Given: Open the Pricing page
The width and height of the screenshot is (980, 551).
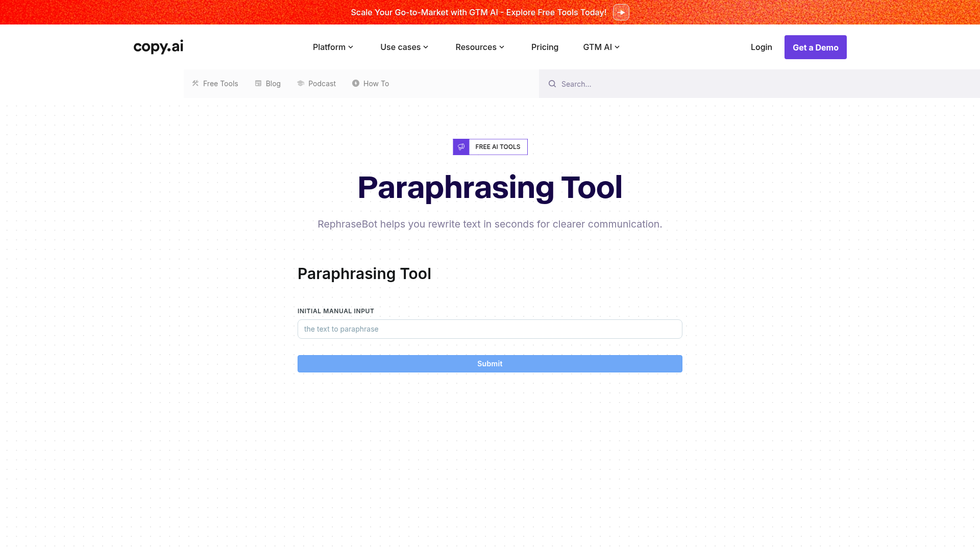Looking at the screenshot, I should coord(545,47).
